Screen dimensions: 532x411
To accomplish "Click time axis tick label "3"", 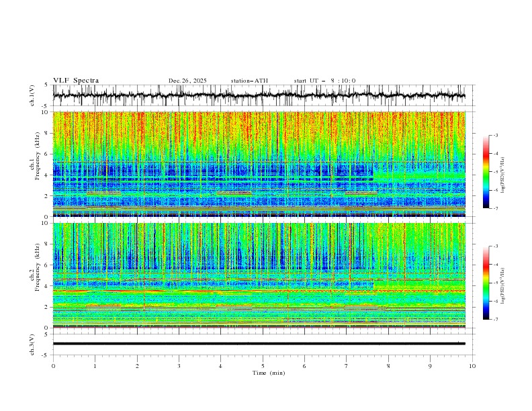I will coord(179,366).
